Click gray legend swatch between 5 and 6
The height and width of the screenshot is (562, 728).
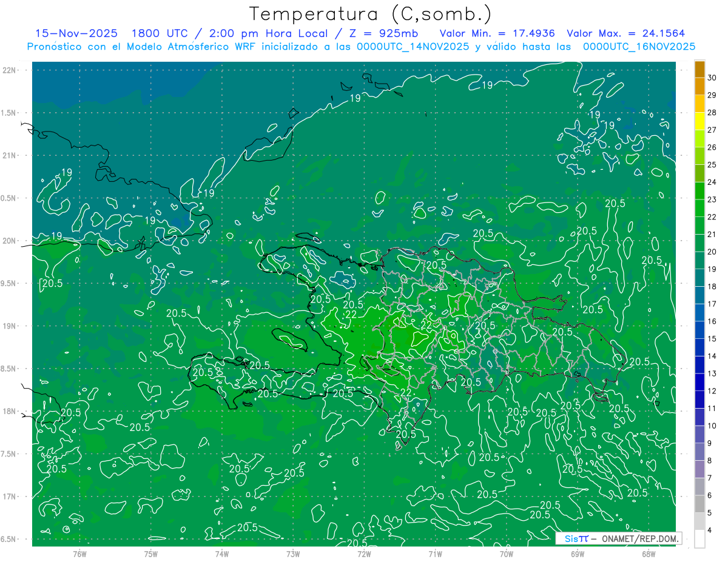click(x=699, y=504)
